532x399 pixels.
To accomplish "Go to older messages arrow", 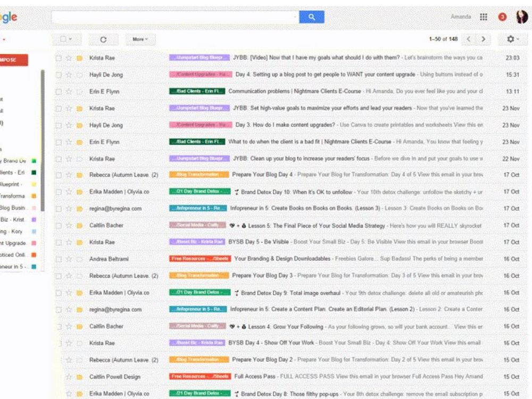I will pos(483,39).
